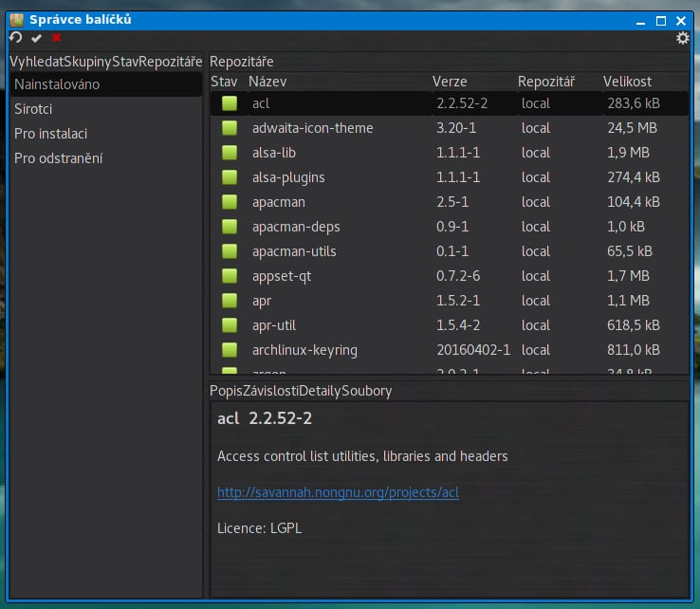The width and height of the screenshot is (700, 609).
Task: Select the Pro odstranění filter
Action: point(106,158)
